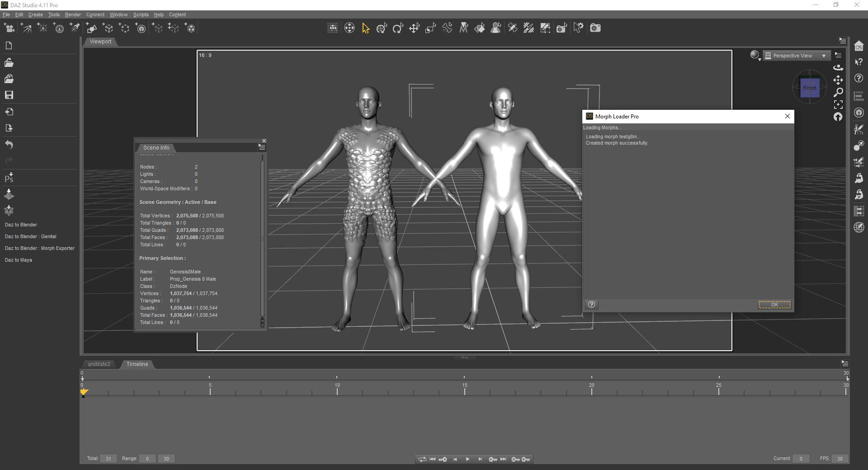Select the Rotate tool

[398, 28]
